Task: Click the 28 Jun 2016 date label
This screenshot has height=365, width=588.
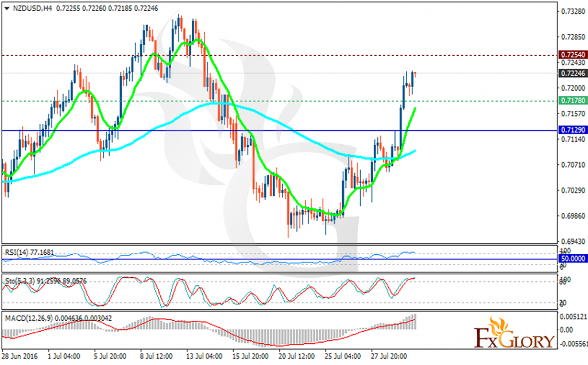Action: pos(20,356)
